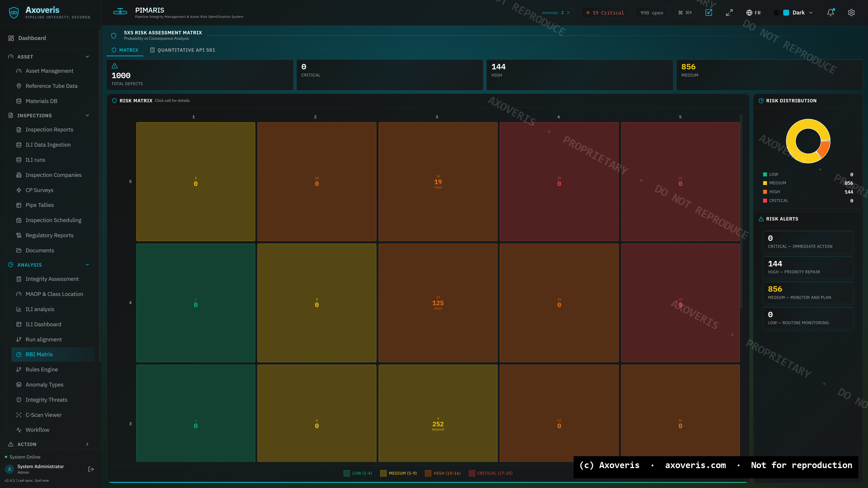The image size is (868, 488).
Task: Click the Run alignment branch icon
Action: [19, 339]
